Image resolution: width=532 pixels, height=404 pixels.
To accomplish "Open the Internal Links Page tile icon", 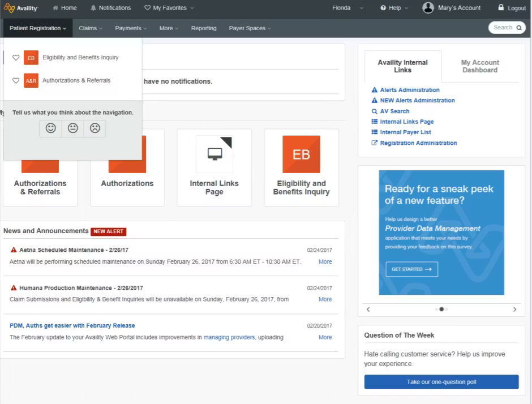I will point(214,154).
